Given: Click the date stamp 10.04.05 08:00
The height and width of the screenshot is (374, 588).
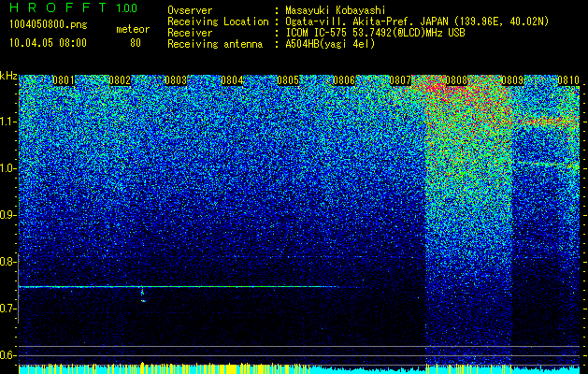Looking at the screenshot, I should tap(48, 42).
